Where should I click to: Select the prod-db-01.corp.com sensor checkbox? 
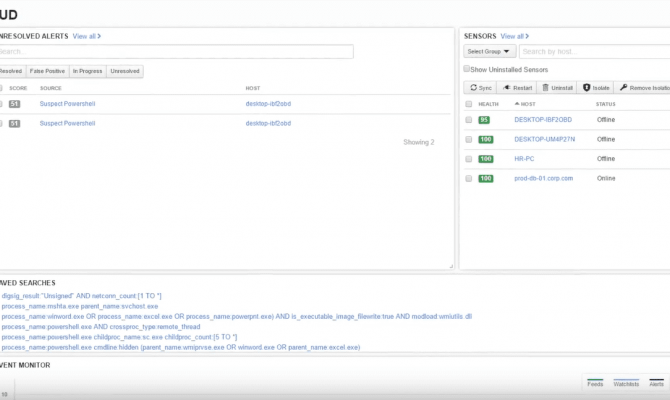[x=469, y=179]
